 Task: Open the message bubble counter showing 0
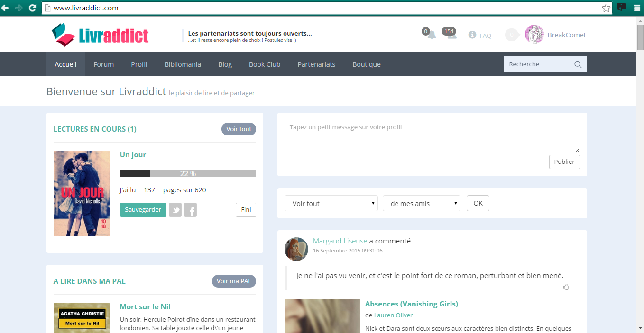(512, 35)
